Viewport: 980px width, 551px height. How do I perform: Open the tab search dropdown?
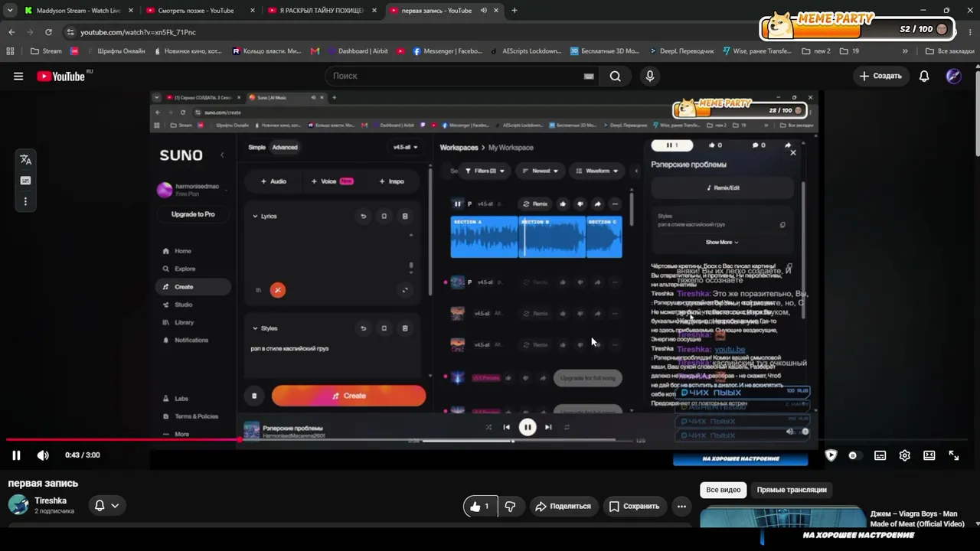pyautogui.click(x=10, y=11)
